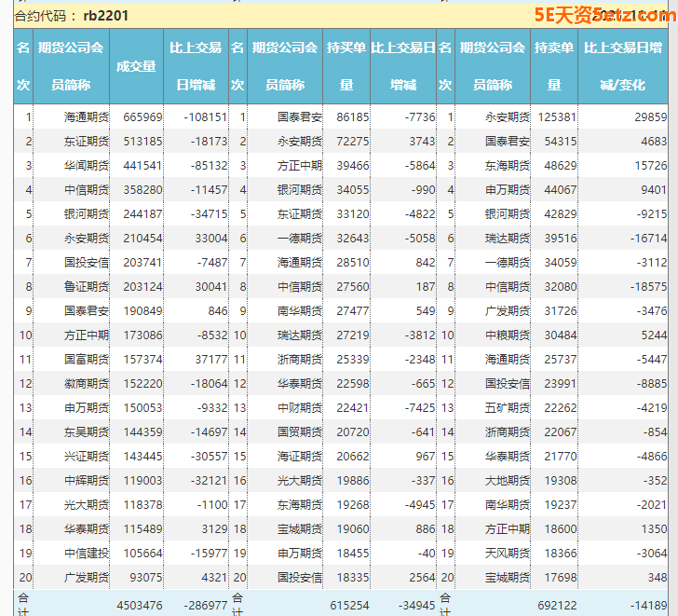Select 大地期货 in the short position list
This screenshot has height=616, width=678.
coord(508,480)
